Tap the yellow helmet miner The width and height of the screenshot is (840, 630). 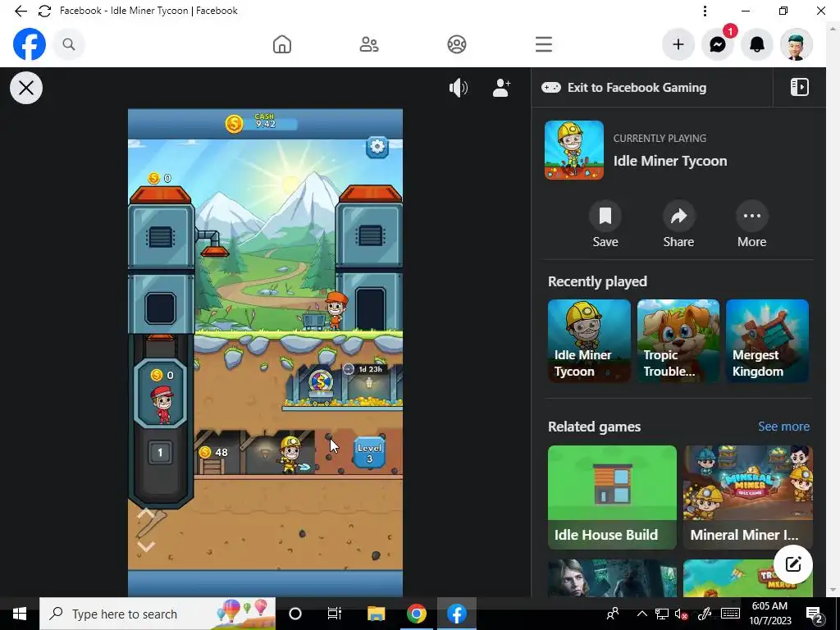pyautogui.click(x=291, y=454)
